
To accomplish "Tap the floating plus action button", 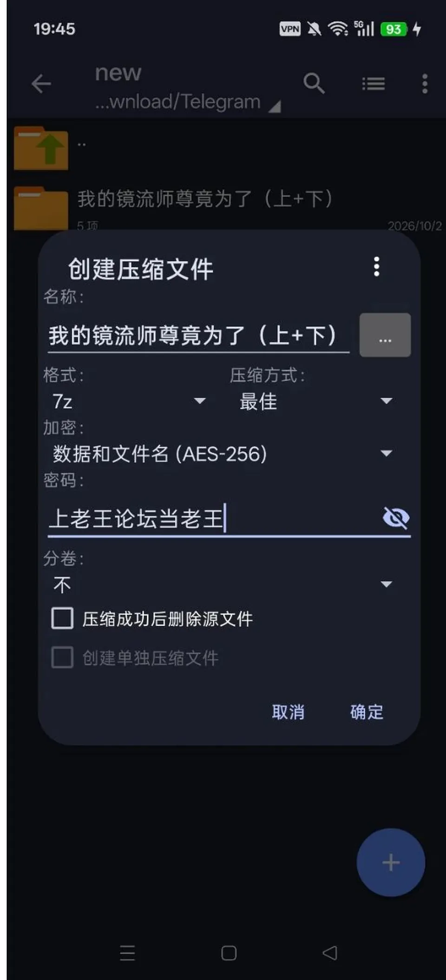I will [391, 862].
